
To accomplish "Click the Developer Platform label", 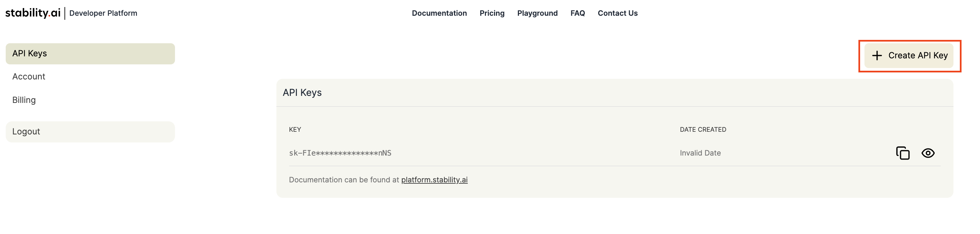I will [x=103, y=13].
